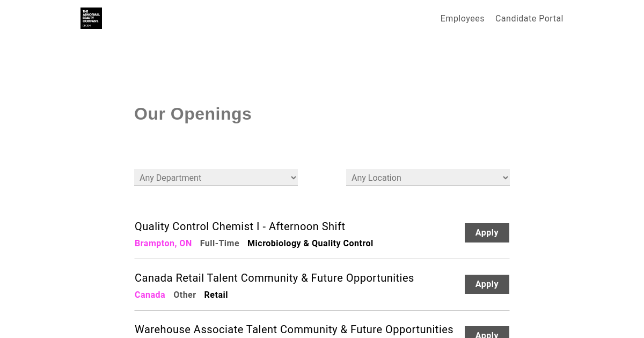Expand the Any Location dropdown
644x338 pixels.
pyautogui.click(x=428, y=178)
